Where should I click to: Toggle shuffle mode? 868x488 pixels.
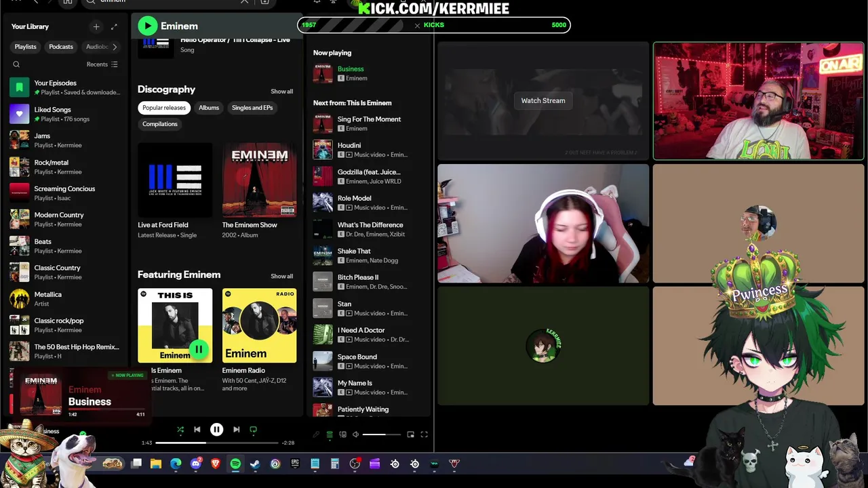pyautogui.click(x=180, y=429)
